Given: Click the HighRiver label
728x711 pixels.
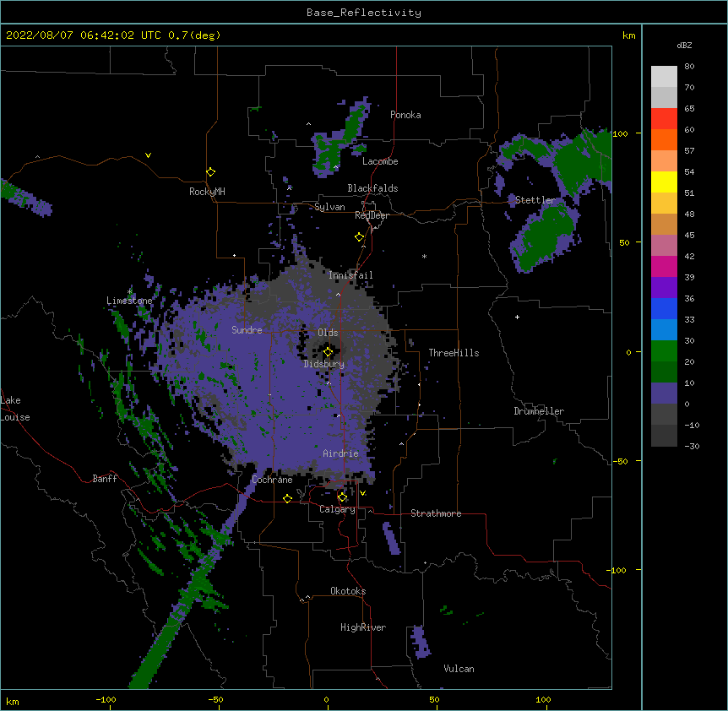Looking at the screenshot, I should 363,627.
